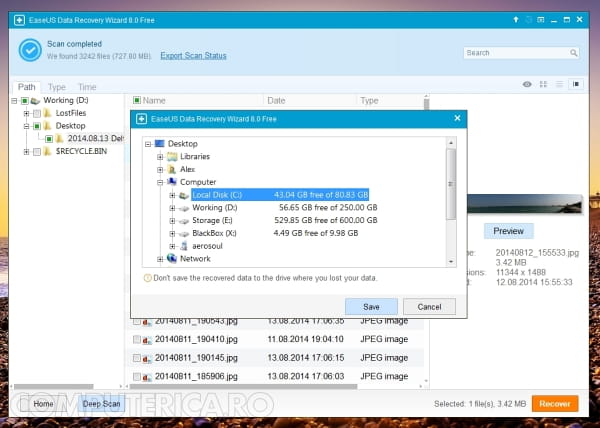
Task: Expand the Storage (E:) node
Action: coord(172,221)
